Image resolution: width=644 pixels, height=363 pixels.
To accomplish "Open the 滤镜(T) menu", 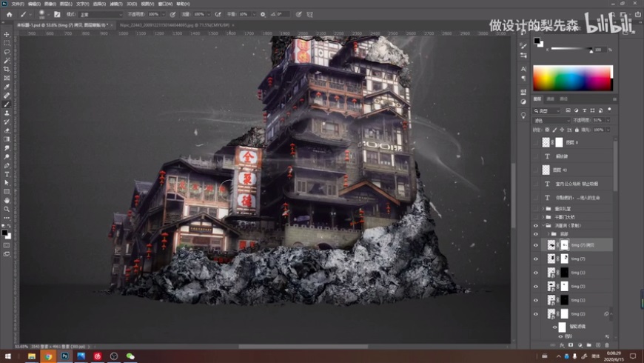I will click(115, 4).
